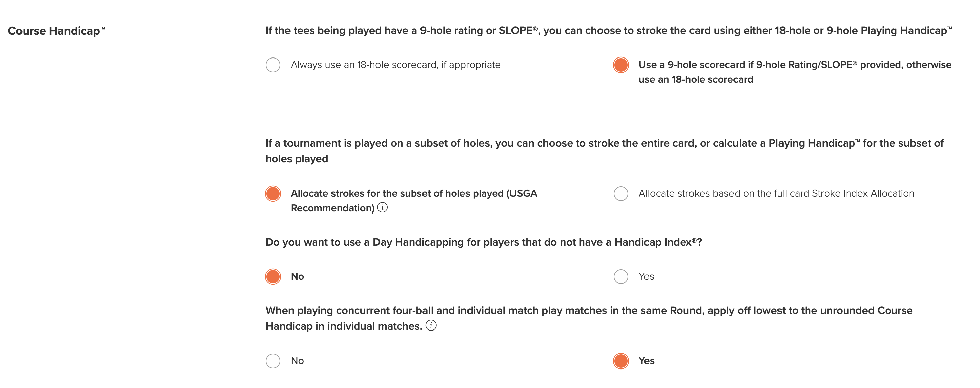Click the Course Handicap section heading
This screenshot has width=980, height=388.
[56, 31]
